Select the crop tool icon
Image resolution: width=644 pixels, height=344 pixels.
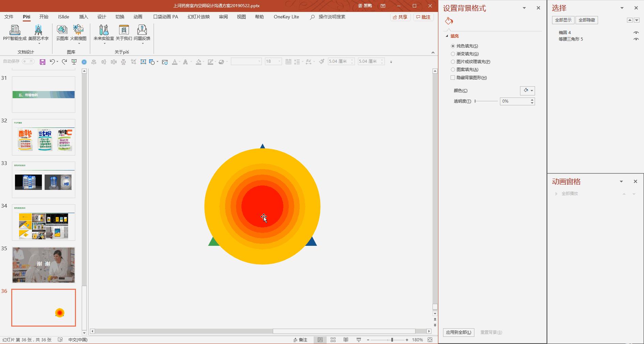point(133,62)
